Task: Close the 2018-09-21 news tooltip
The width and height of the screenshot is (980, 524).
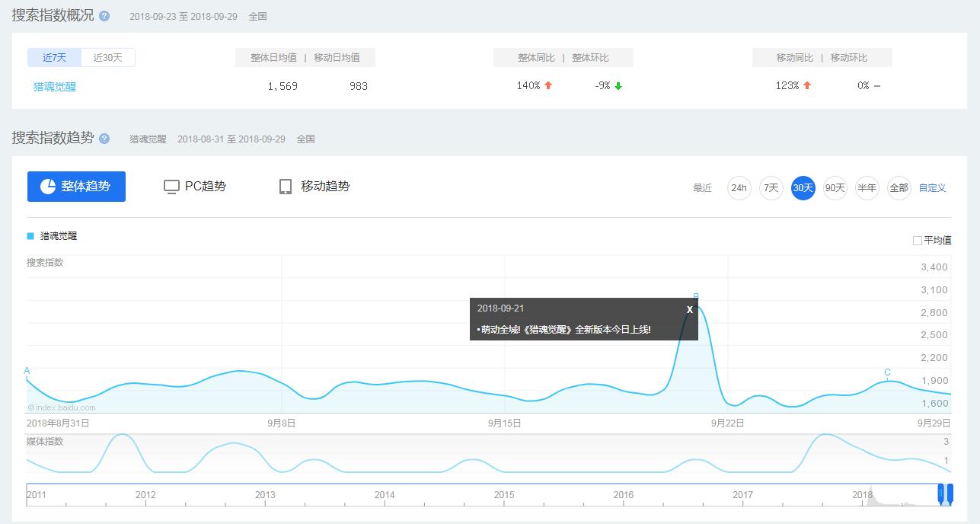Action: pyautogui.click(x=690, y=309)
